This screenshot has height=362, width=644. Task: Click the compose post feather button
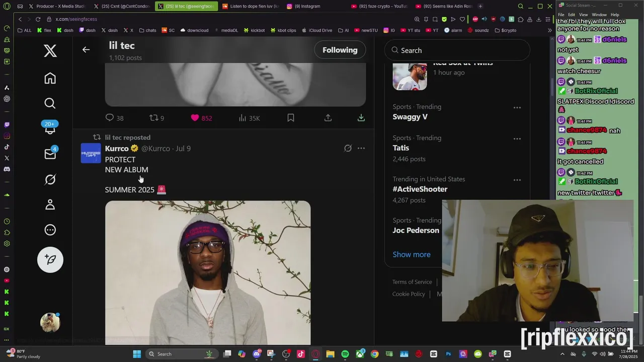pos(50,259)
